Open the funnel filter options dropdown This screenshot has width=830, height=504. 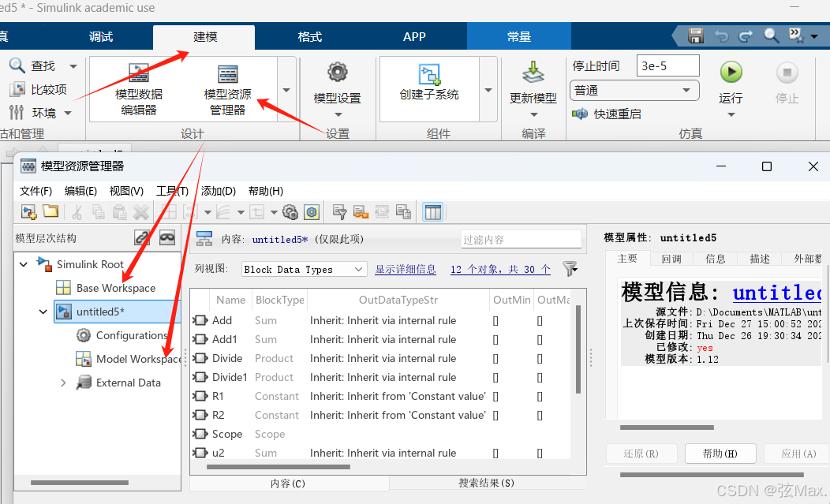(570, 269)
